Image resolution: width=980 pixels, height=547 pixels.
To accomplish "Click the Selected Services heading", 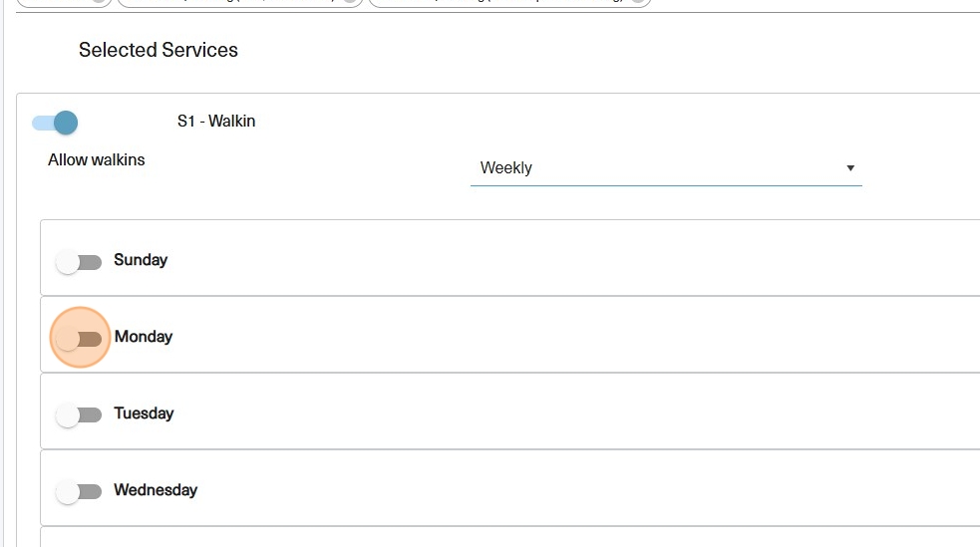I will pos(159,50).
